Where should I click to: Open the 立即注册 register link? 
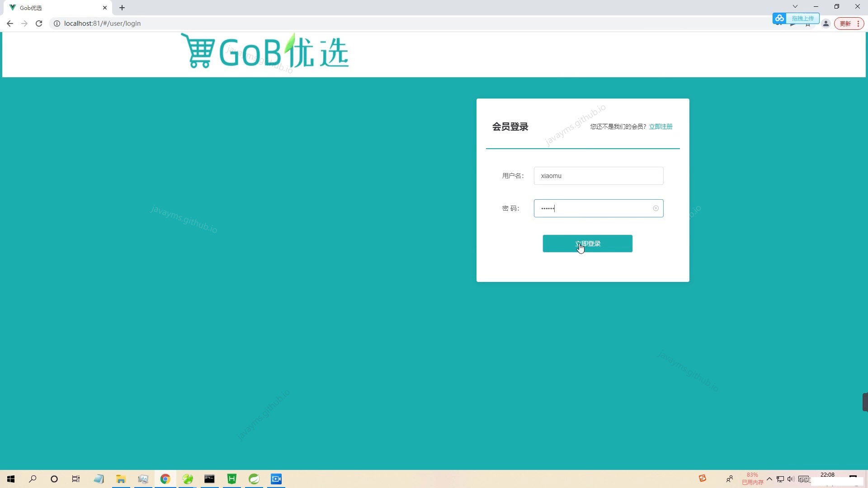(x=660, y=127)
